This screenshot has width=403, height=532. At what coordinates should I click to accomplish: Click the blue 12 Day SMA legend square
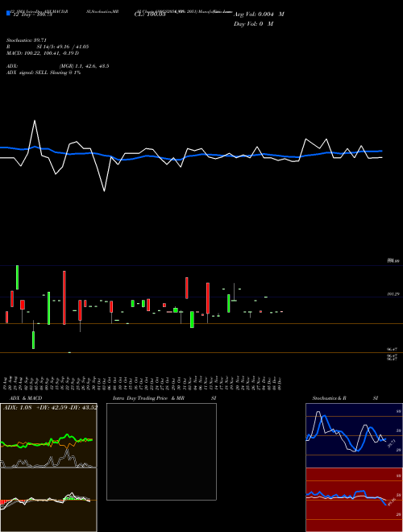9,13
